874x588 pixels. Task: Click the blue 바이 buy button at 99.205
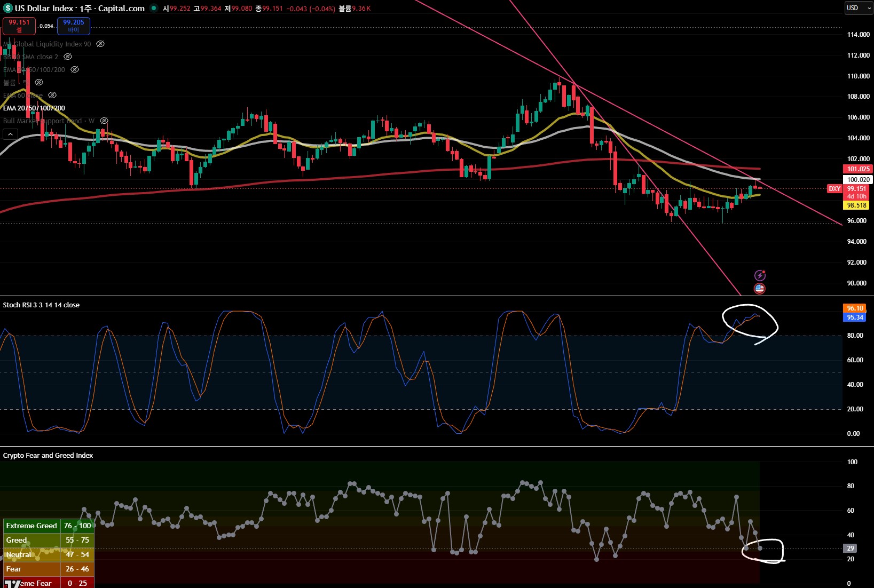74,26
